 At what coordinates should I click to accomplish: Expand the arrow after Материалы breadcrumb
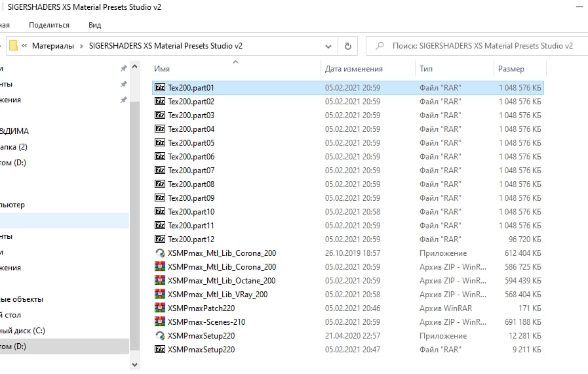[x=81, y=46]
